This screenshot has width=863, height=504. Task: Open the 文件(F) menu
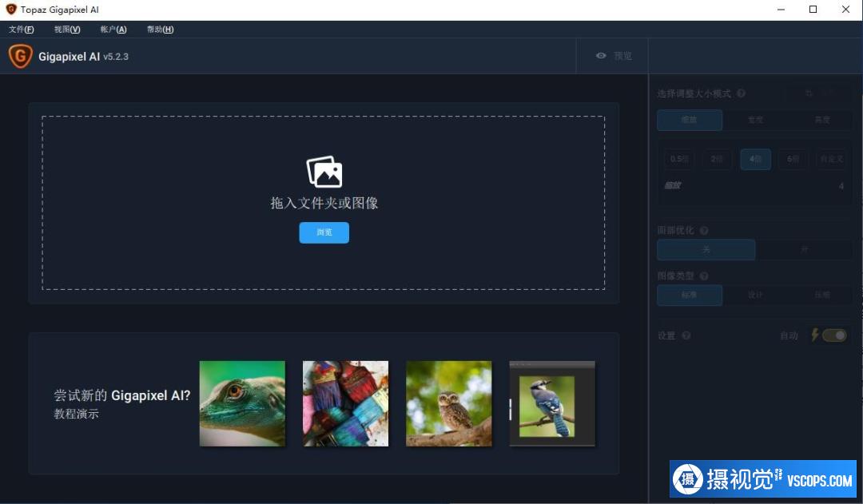(21, 30)
